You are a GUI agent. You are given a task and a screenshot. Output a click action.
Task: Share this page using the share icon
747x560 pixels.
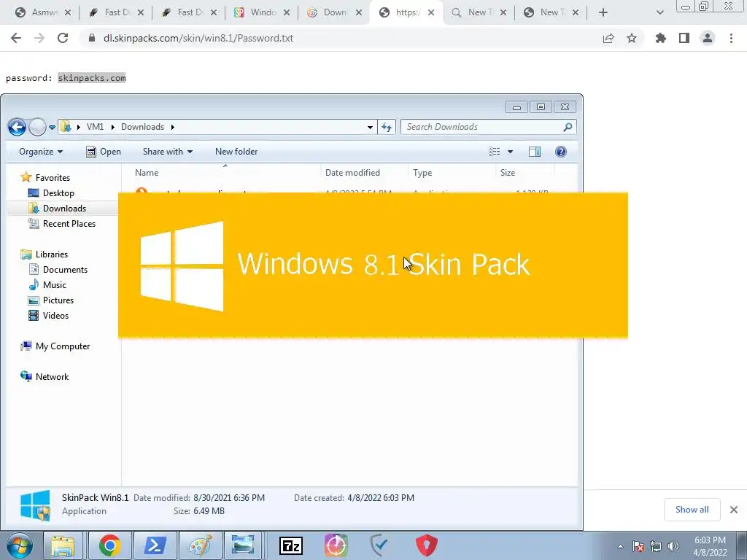(608, 38)
